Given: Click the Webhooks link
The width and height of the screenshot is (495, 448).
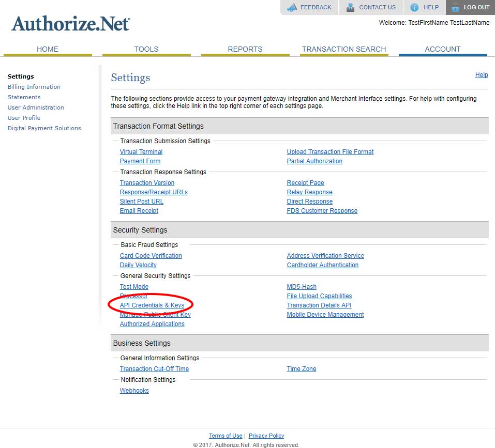Looking at the screenshot, I should coord(134,391).
